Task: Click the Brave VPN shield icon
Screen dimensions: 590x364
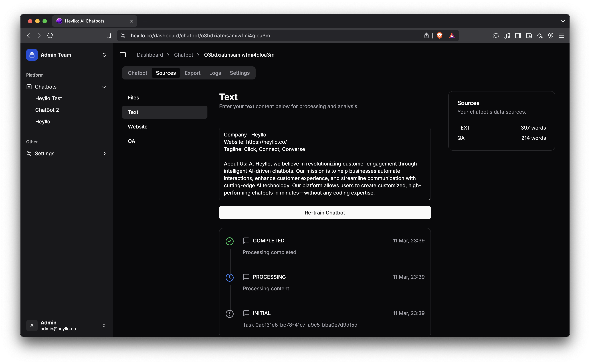Action: pyautogui.click(x=551, y=36)
